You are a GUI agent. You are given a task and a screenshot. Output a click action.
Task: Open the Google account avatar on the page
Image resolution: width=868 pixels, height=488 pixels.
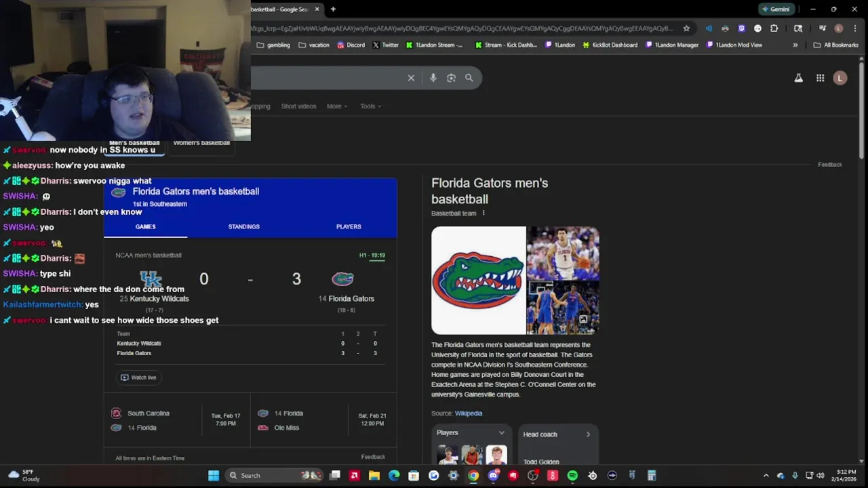(x=840, y=78)
